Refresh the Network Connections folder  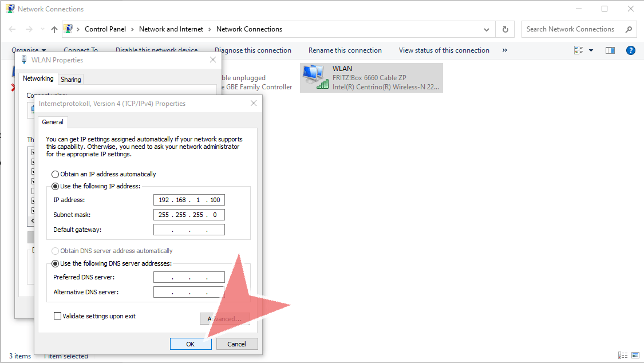click(505, 29)
